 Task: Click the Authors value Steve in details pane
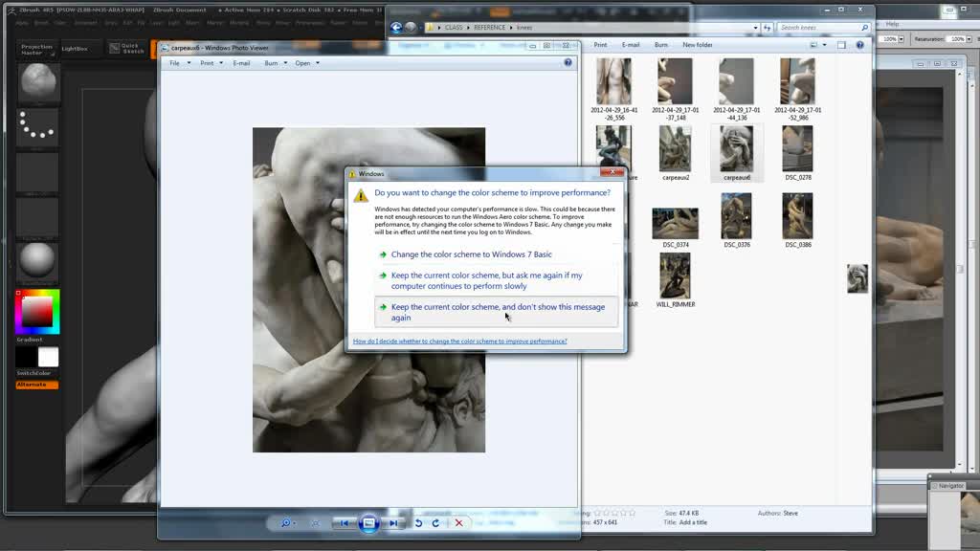point(791,513)
